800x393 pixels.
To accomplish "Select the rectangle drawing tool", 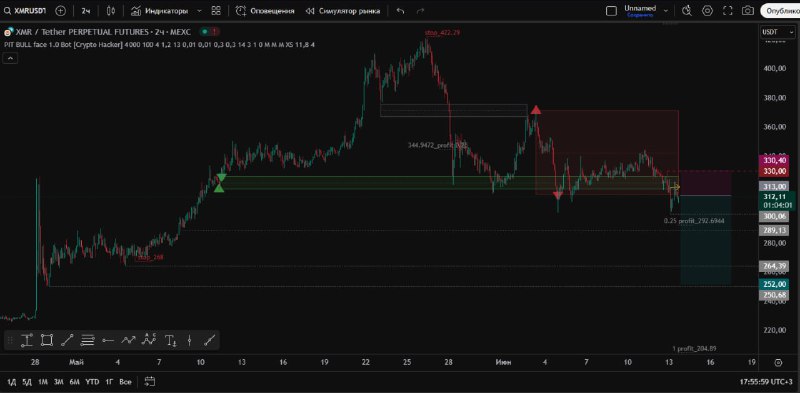I will tap(47, 340).
